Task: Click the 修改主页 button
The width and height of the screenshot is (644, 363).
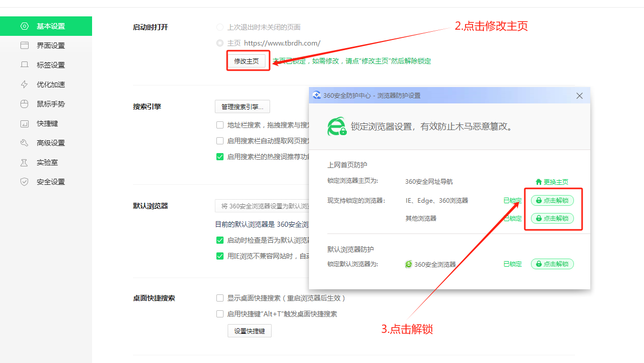Action: point(247,61)
